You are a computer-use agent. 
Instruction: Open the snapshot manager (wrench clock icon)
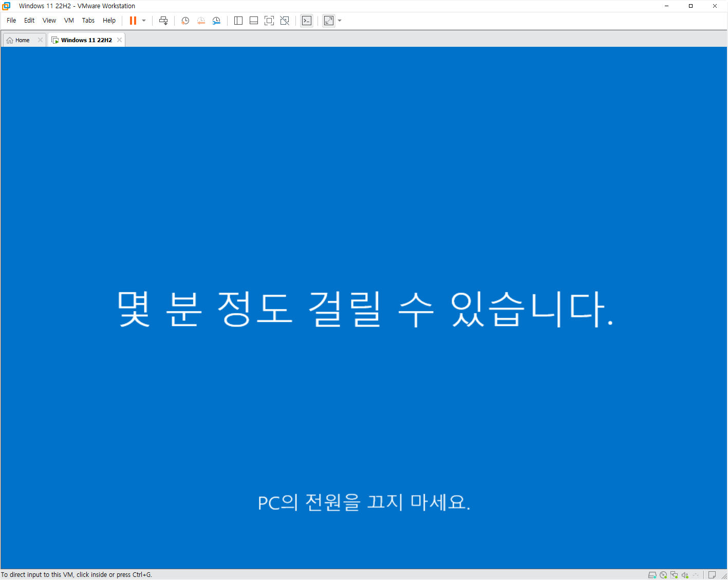point(216,21)
